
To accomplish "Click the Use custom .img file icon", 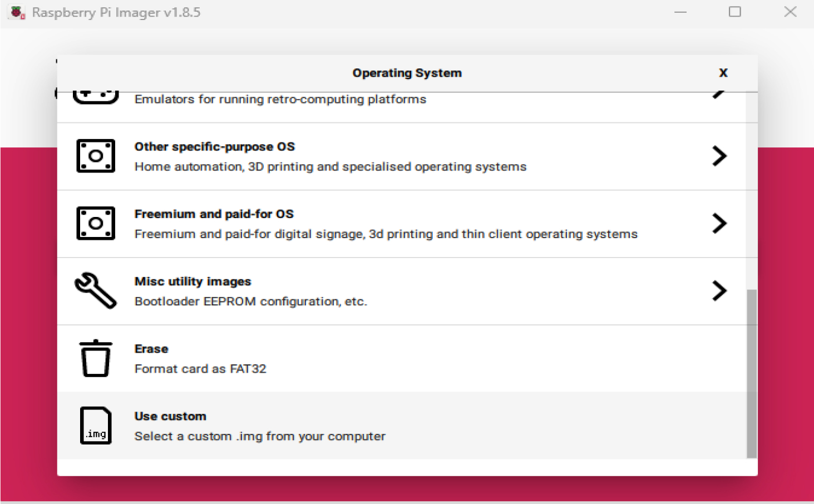I will tap(96, 426).
